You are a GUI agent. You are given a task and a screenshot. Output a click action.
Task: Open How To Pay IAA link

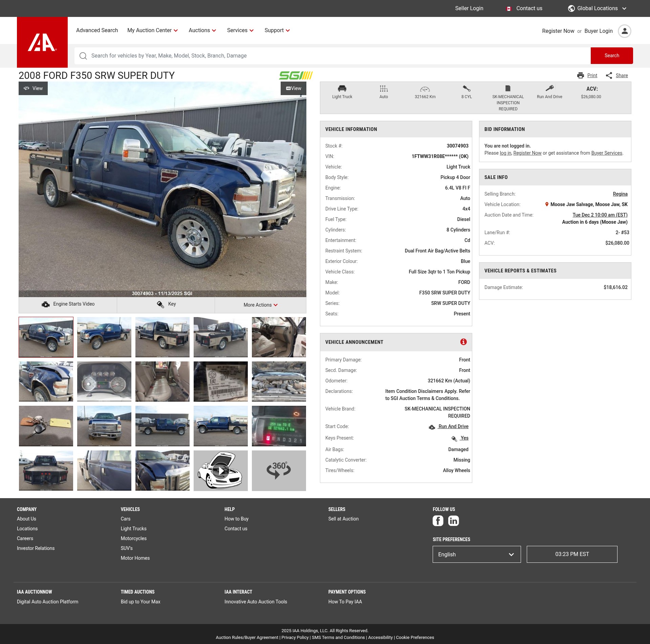(345, 602)
